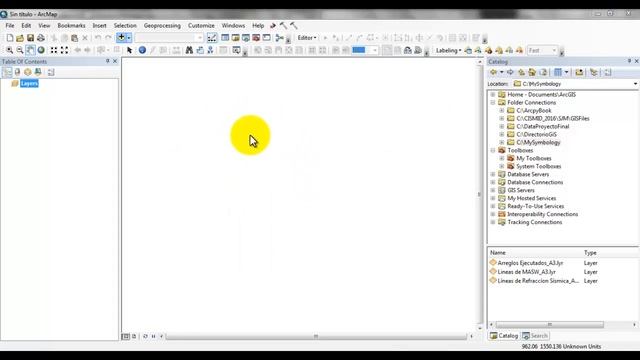Select C:\MySymbology folder in tree

(538, 142)
